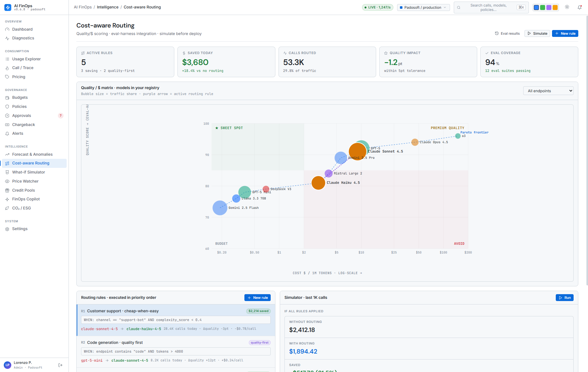Open What-if Simulator via its flask icon
The width and height of the screenshot is (588, 372).
7,172
